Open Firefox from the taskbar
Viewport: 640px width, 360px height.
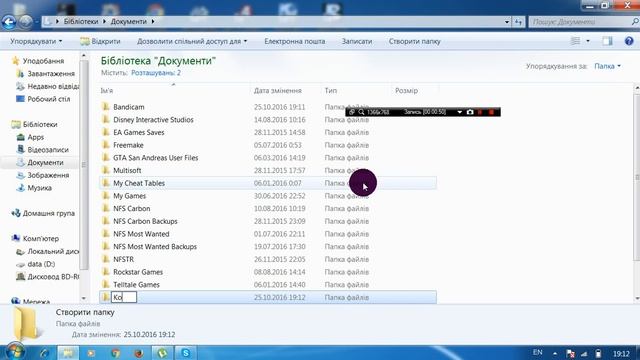(139, 353)
